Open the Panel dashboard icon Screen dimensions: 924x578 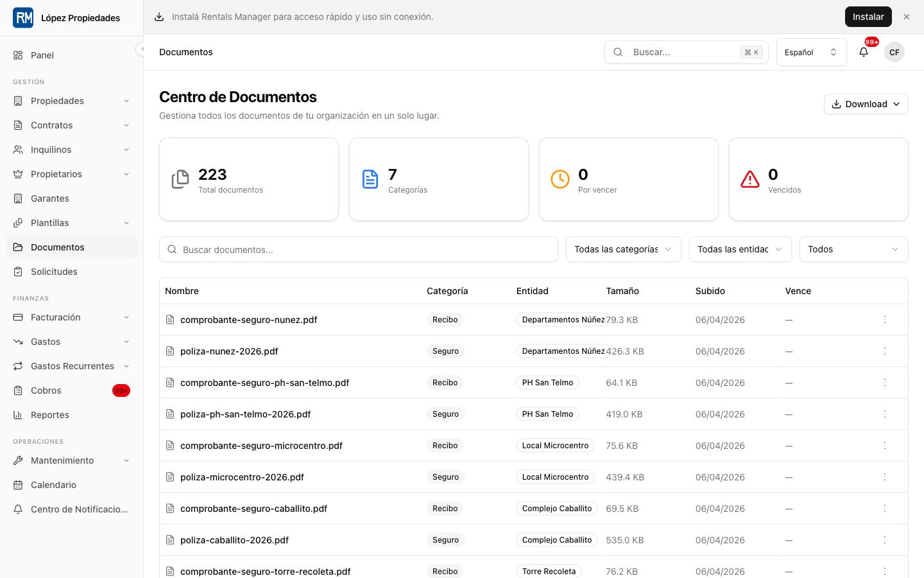18,55
